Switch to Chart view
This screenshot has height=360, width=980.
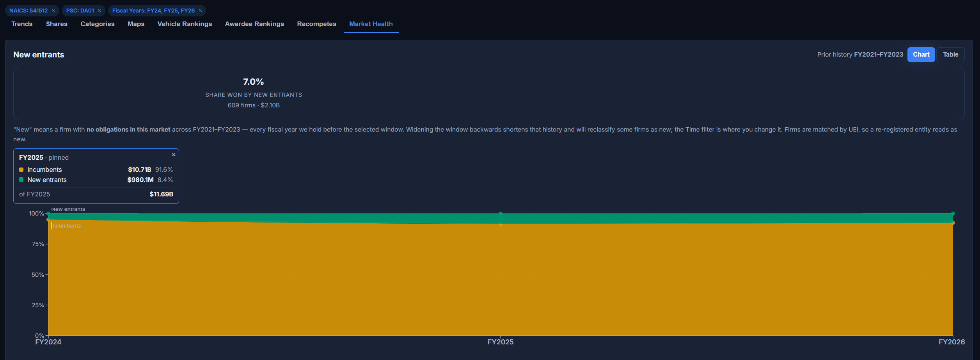(x=921, y=55)
